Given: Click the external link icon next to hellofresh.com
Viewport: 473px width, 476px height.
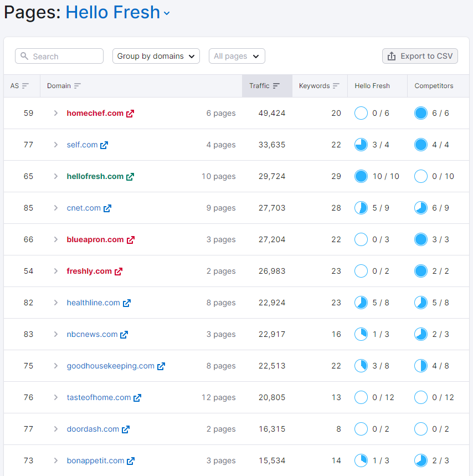Looking at the screenshot, I should tap(131, 176).
